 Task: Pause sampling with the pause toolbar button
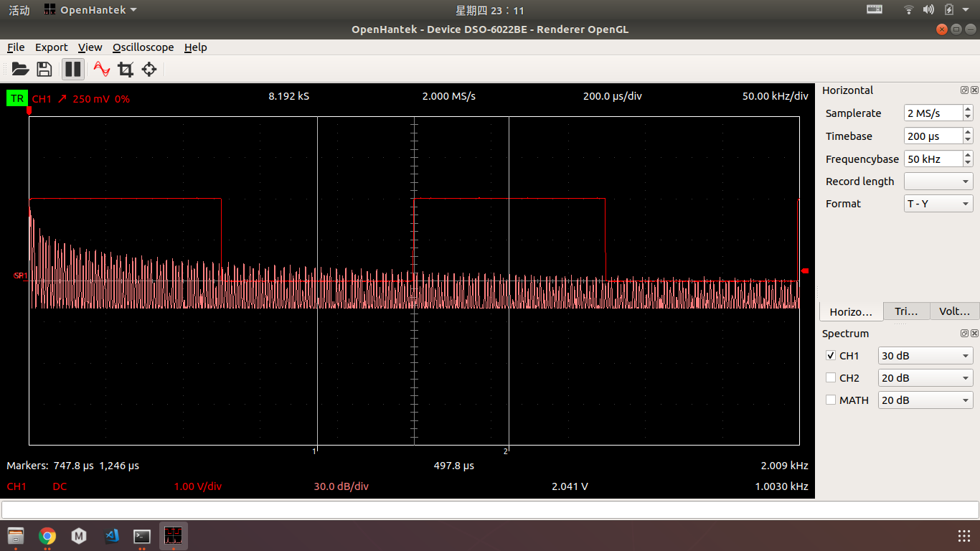(72, 70)
